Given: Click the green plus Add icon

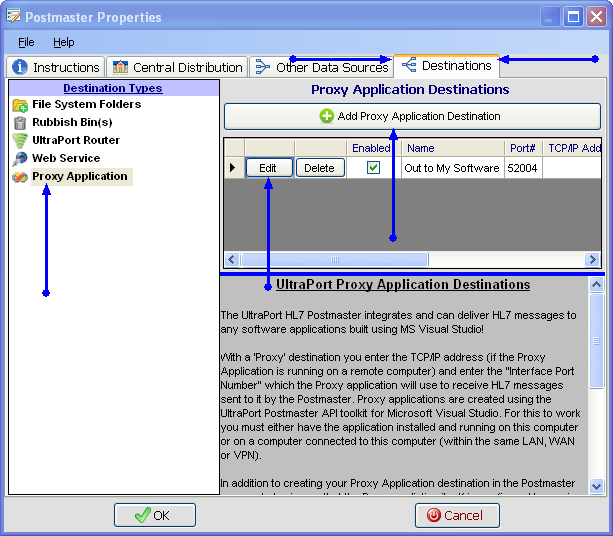Looking at the screenshot, I should coord(326,117).
